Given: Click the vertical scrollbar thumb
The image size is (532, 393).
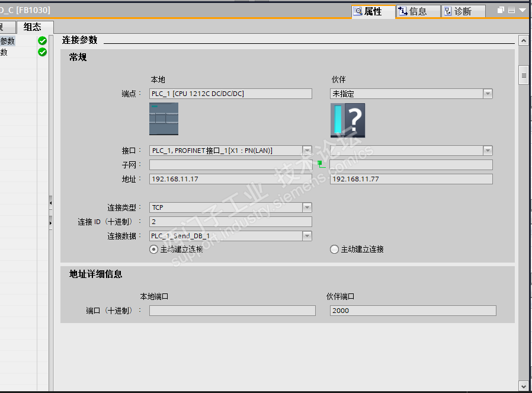Looking at the screenshot, I should 524,76.
